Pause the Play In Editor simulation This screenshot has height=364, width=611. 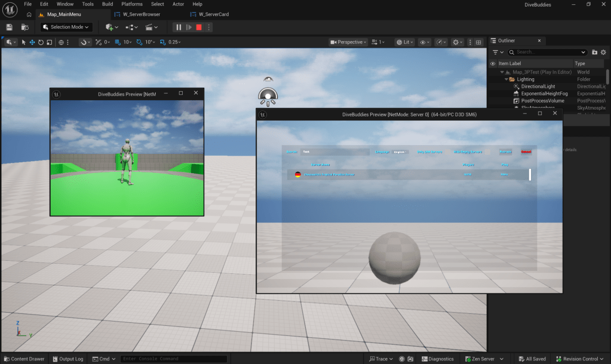179,27
